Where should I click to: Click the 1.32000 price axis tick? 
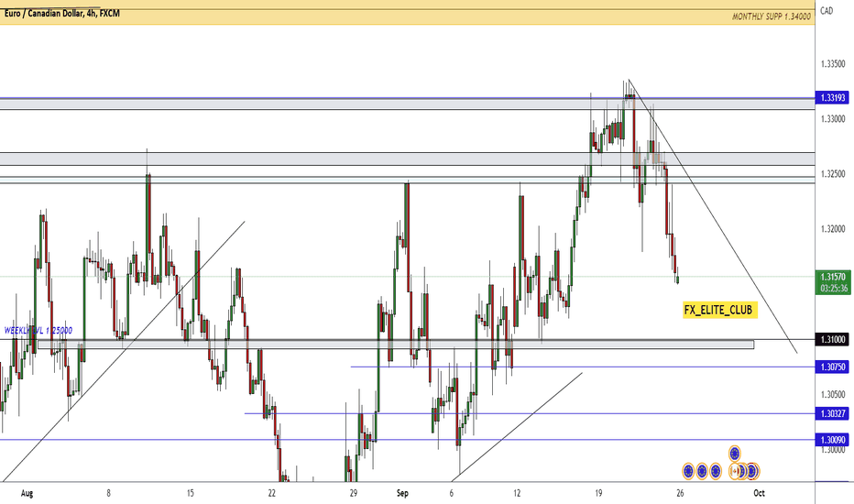[833, 229]
